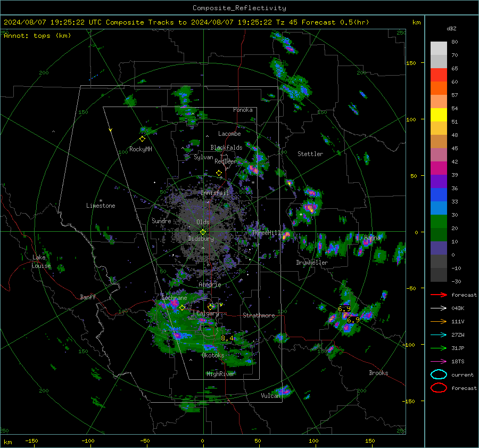479x448 pixels.
Task: Click the yellow diamond marker below Cochrane
Action: [182, 308]
